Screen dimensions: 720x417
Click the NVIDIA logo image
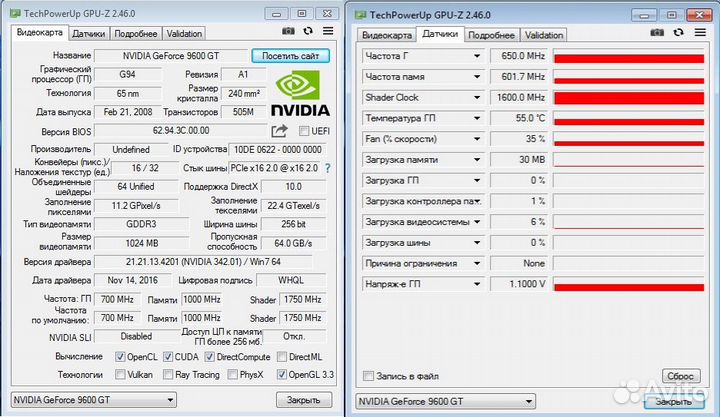point(300,92)
